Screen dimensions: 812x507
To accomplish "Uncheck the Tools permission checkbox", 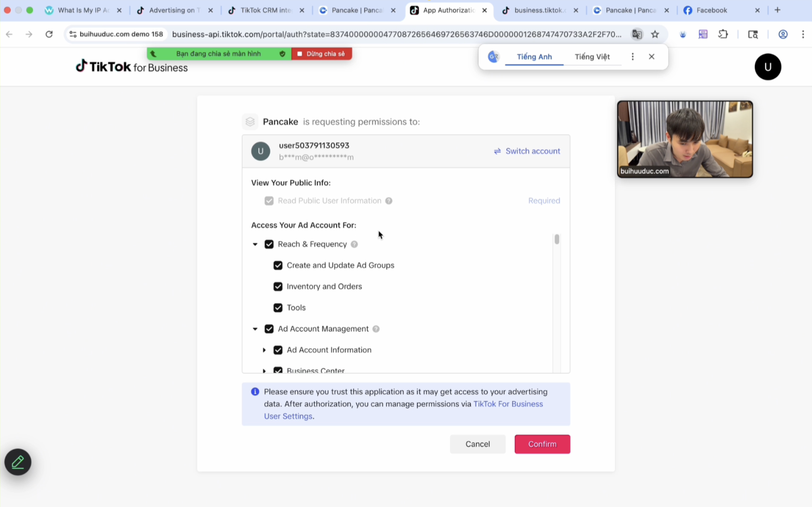I will pos(278,308).
